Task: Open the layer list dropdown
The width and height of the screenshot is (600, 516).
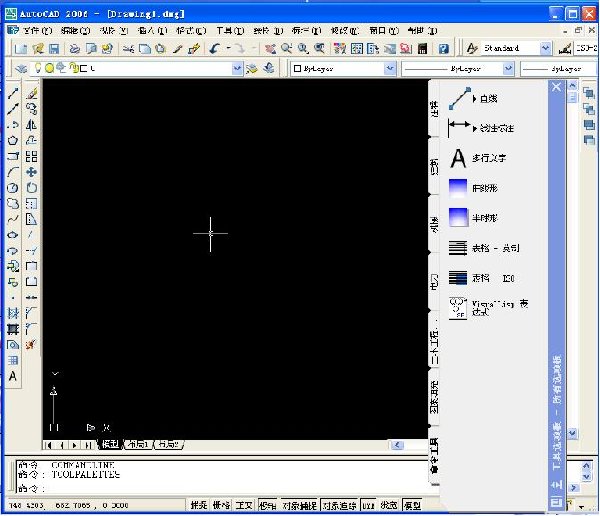Action: (x=237, y=69)
